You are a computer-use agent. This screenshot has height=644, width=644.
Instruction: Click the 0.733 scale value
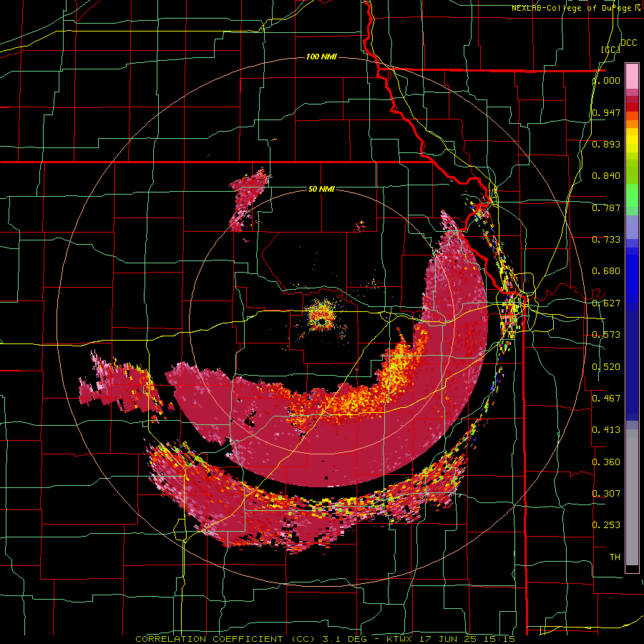606,240
